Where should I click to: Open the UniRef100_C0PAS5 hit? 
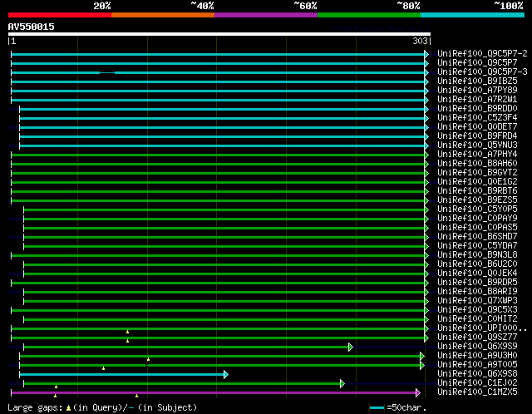point(477,227)
